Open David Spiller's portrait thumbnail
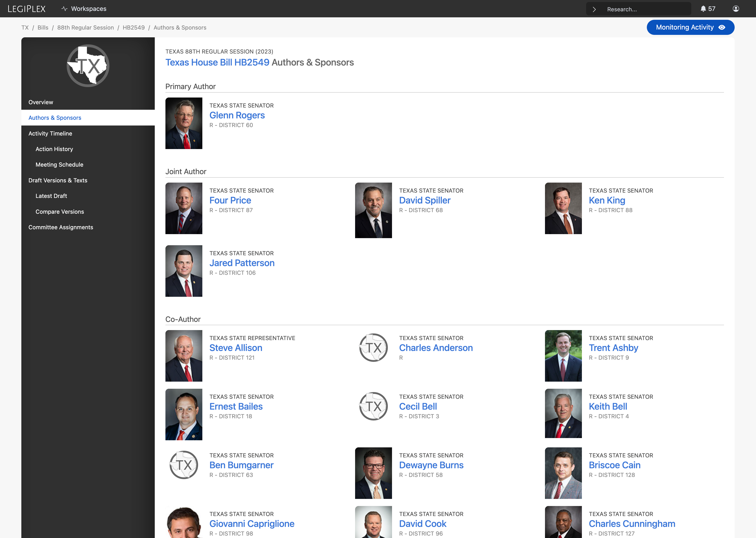Screen dimensions: 756x538 point(373,210)
